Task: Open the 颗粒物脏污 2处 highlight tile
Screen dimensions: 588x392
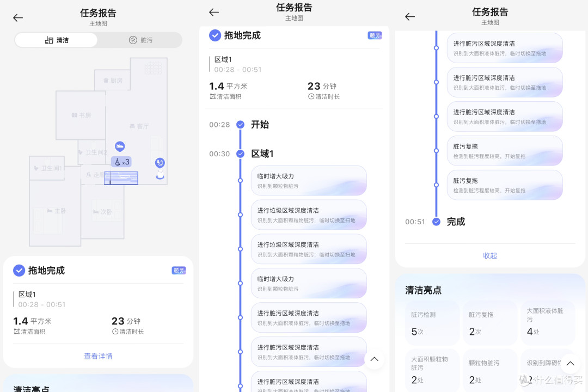Action: (x=490, y=371)
